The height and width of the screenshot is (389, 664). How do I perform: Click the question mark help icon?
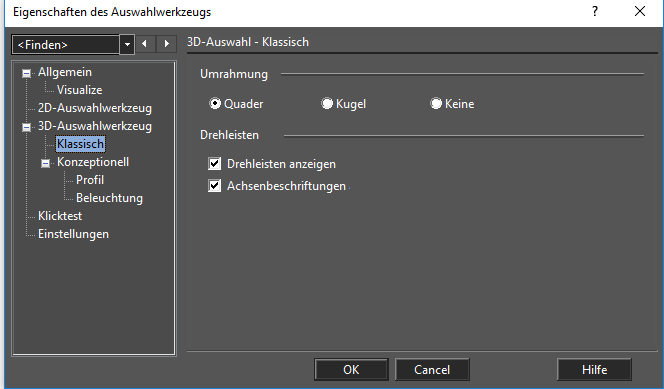point(595,11)
